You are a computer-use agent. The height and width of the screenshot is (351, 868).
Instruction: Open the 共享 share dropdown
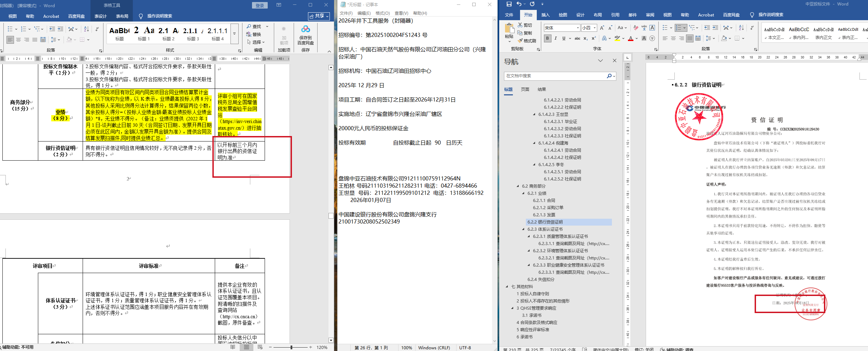point(319,16)
